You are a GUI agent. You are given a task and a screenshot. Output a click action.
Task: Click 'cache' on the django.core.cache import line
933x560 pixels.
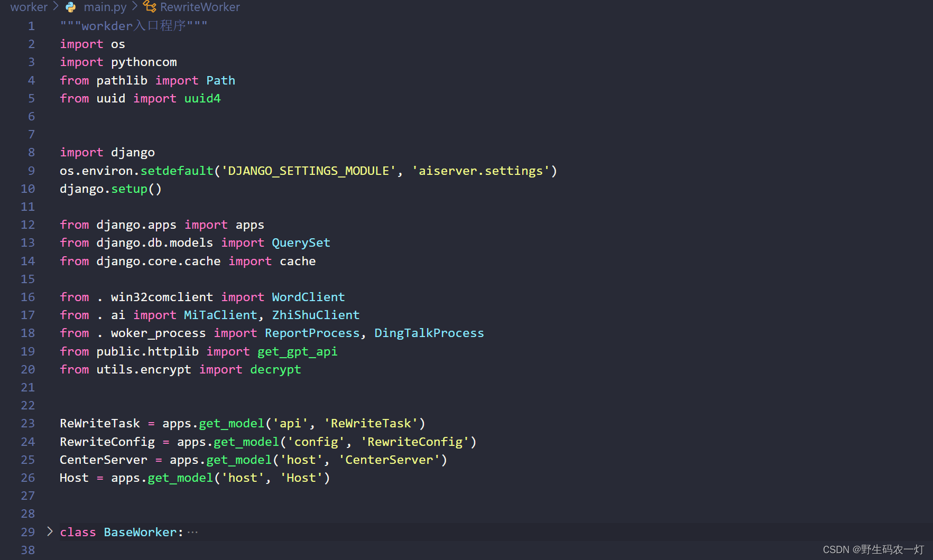click(x=298, y=261)
